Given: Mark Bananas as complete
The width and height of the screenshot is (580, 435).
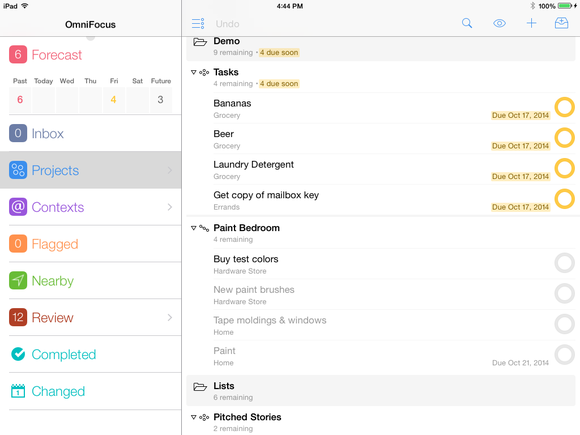Looking at the screenshot, I should [564, 107].
